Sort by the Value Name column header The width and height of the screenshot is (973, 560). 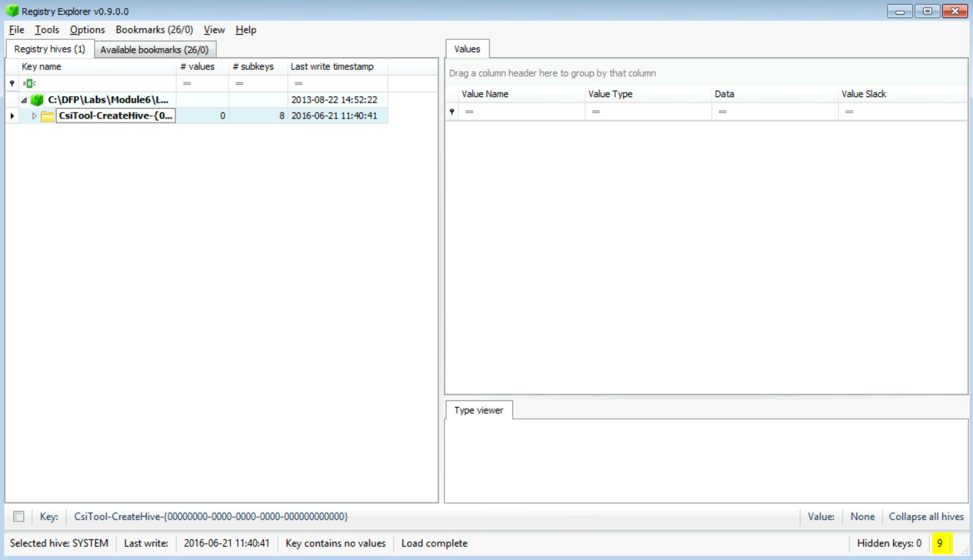click(x=522, y=94)
